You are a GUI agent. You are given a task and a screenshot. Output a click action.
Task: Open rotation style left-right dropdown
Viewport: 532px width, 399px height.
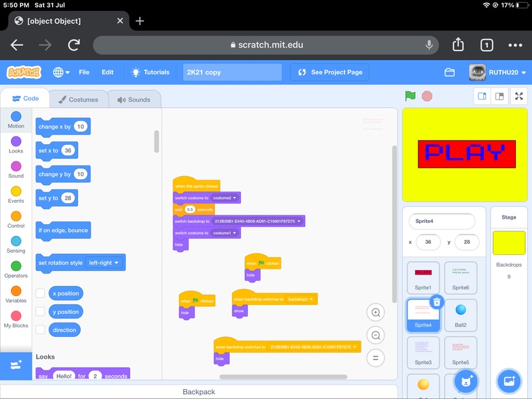tap(104, 263)
